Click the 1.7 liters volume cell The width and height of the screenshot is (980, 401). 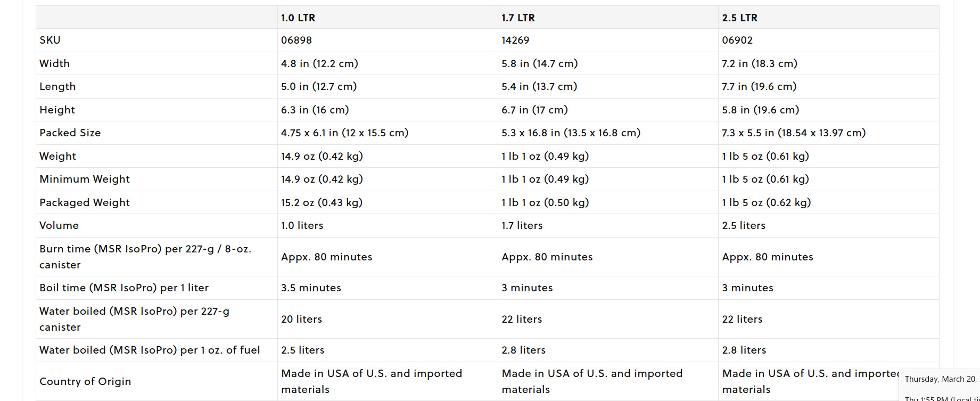click(522, 225)
